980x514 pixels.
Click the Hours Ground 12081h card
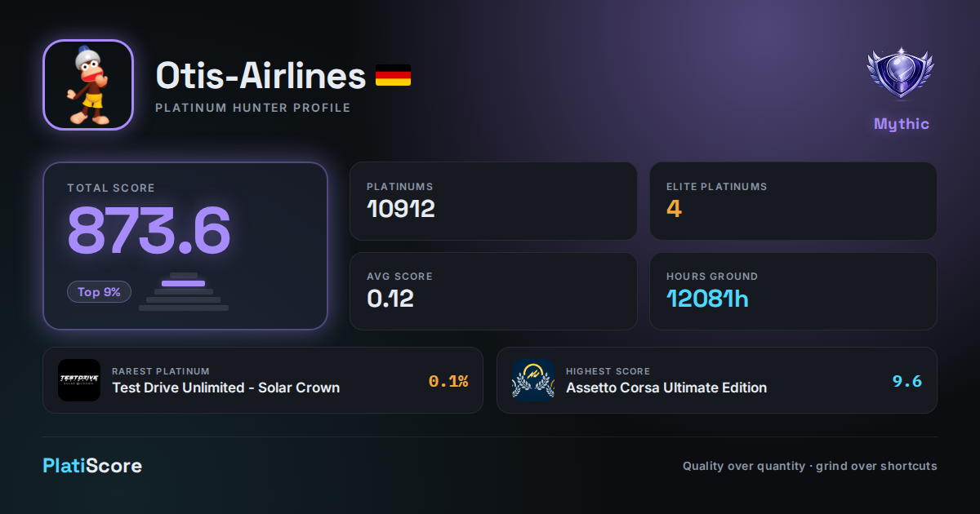pyautogui.click(x=793, y=291)
